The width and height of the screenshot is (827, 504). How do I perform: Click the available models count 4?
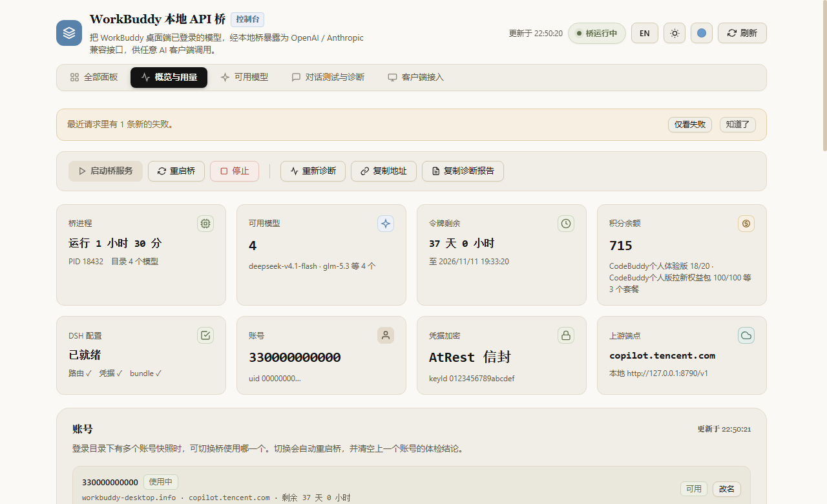point(253,246)
